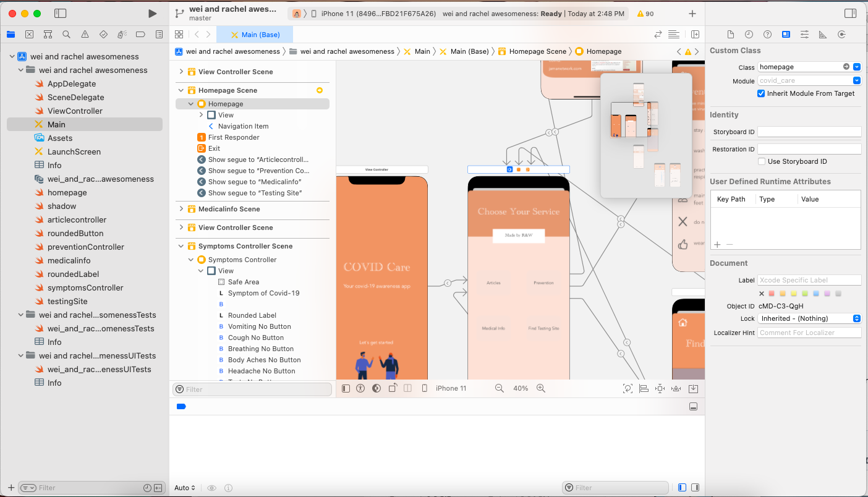Image resolution: width=868 pixels, height=497 pixels.
Task: Collapse the Symptoms Controller Scene
Action: coord(181,246)
